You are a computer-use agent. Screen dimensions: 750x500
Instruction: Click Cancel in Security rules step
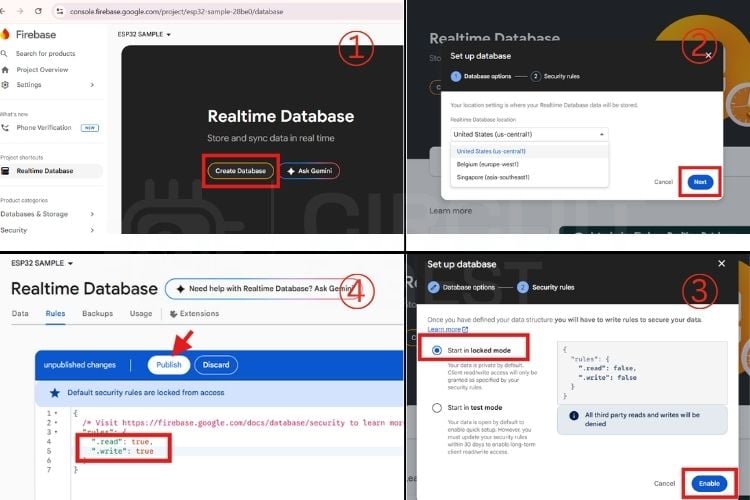click(x=664, y=483)
